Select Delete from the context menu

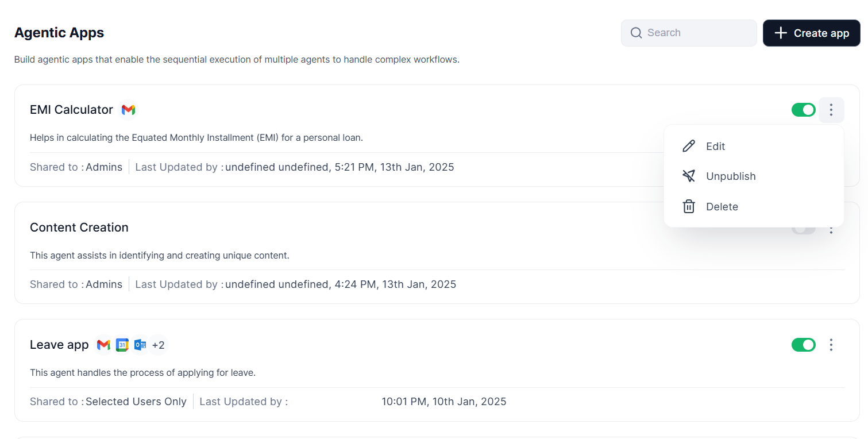722,207
